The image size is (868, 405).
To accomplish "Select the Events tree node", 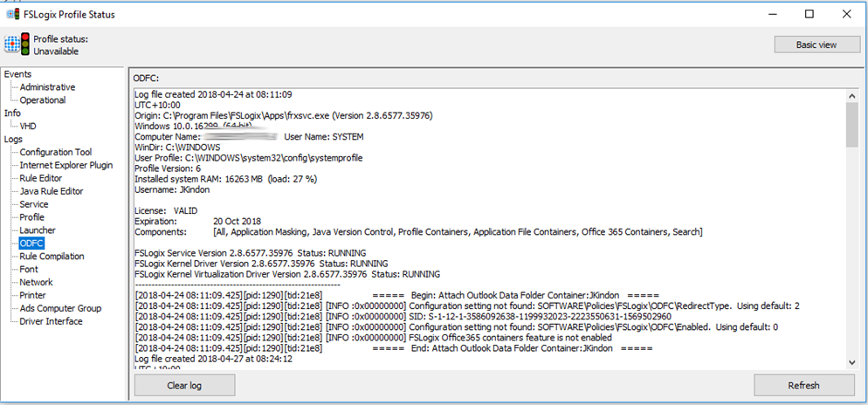I will click(17, 74).
